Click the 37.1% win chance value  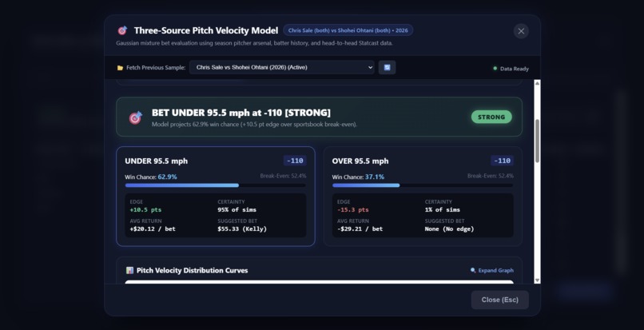(375, 177)
